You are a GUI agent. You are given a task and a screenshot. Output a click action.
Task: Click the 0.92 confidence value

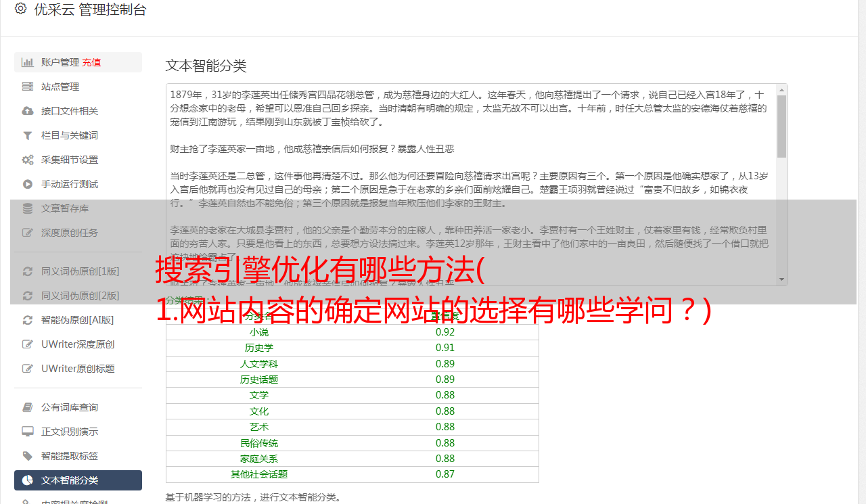[445, 332]
